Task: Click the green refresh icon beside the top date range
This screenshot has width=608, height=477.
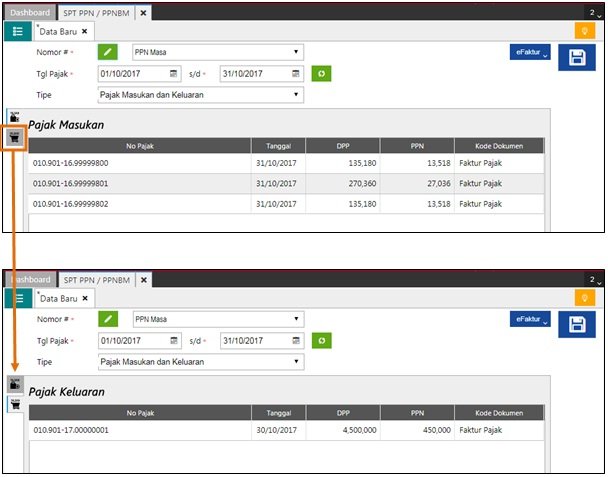Action: (321, 74)
